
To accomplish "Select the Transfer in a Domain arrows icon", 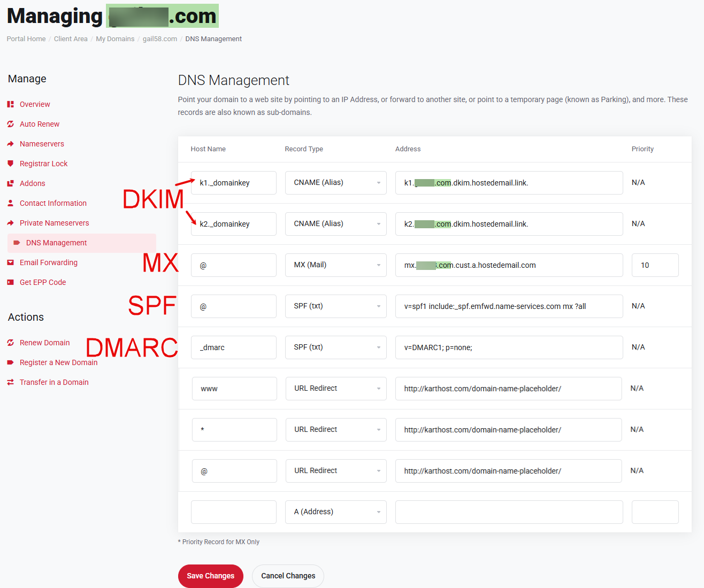I will (x=12, y=382).
